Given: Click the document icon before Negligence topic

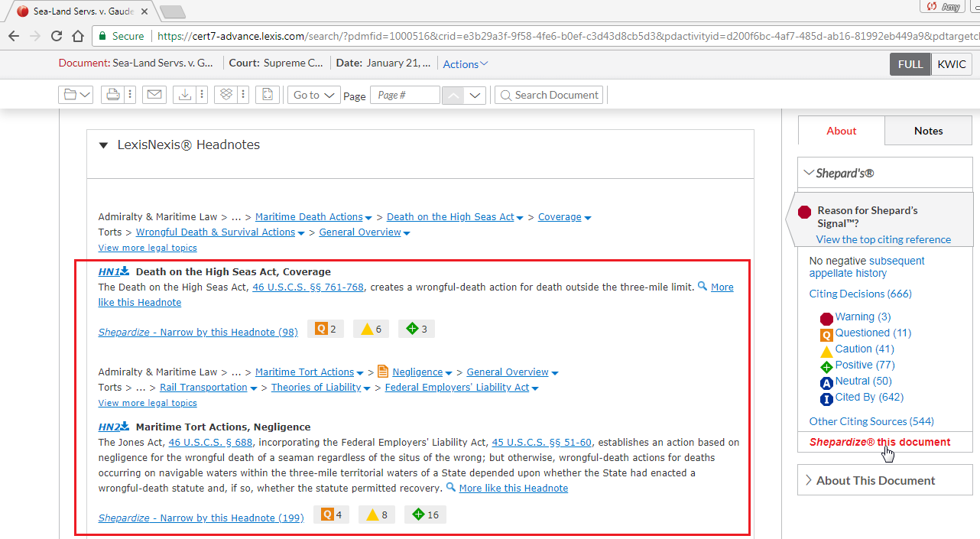Looking at the screenshot, I should (x=383, y=372).
